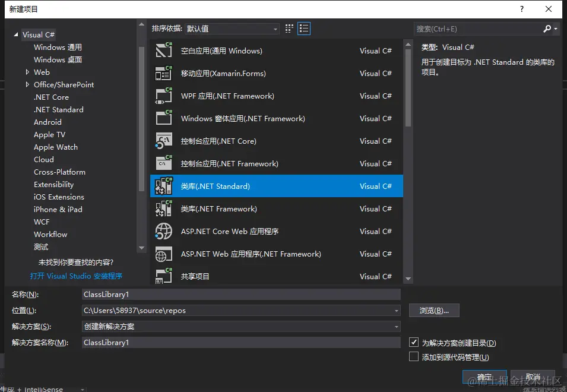The width and height of the screenshot is (567, 392).
Task: Click 取消 button
Action: pyautogui.click(x=533, y=377)
